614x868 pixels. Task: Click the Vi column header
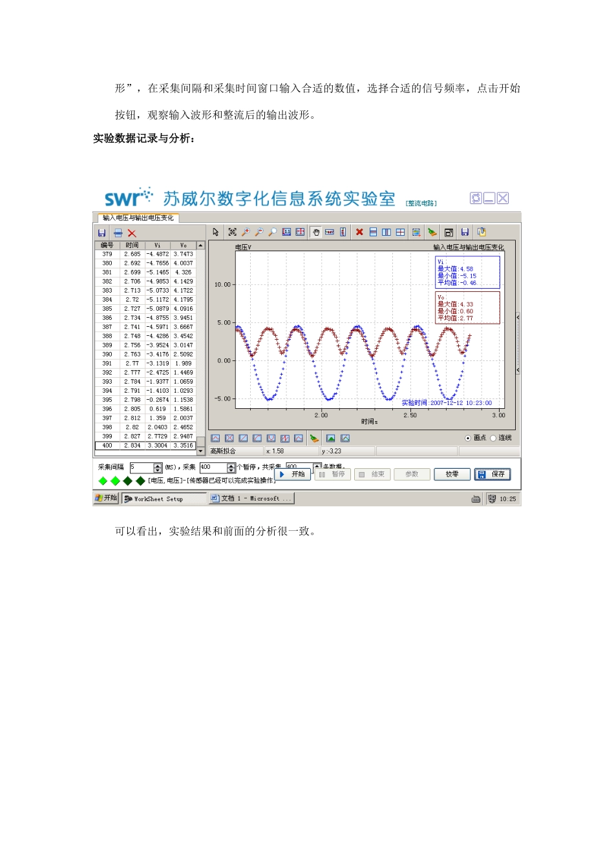click(157, 245)
